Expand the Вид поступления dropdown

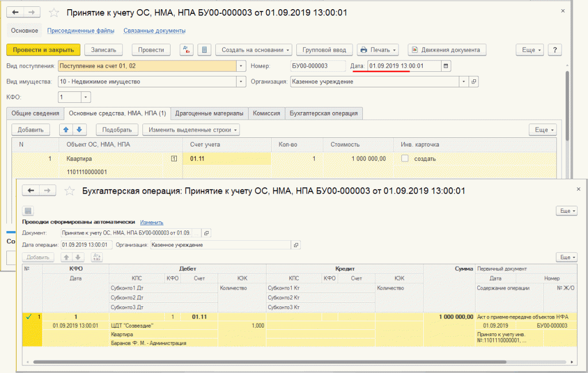click(241, 66)
